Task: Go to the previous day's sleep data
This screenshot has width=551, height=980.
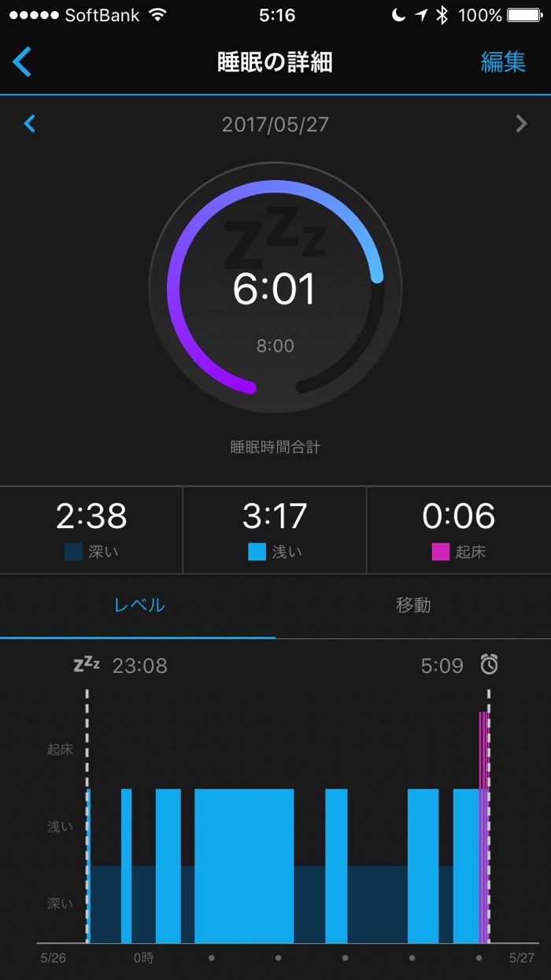Action: 30,124
